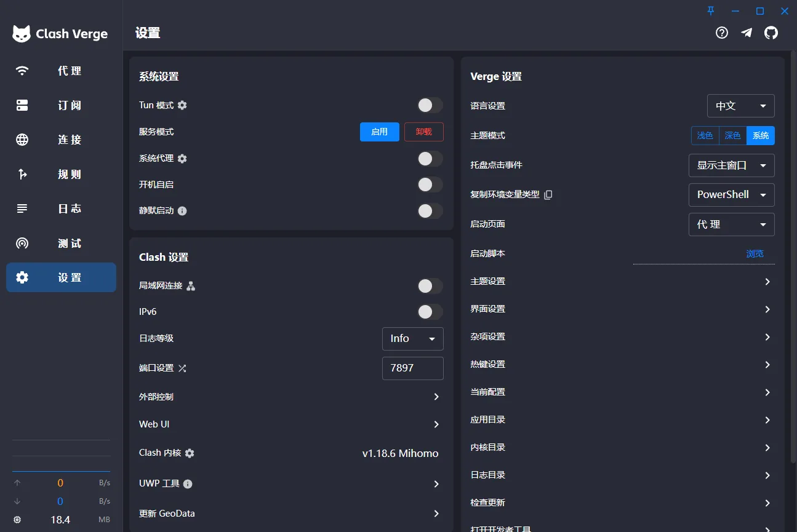797x532 pixels.
Task: Open 日志等级 dropdown showing Info
Action: coord(413,338)
